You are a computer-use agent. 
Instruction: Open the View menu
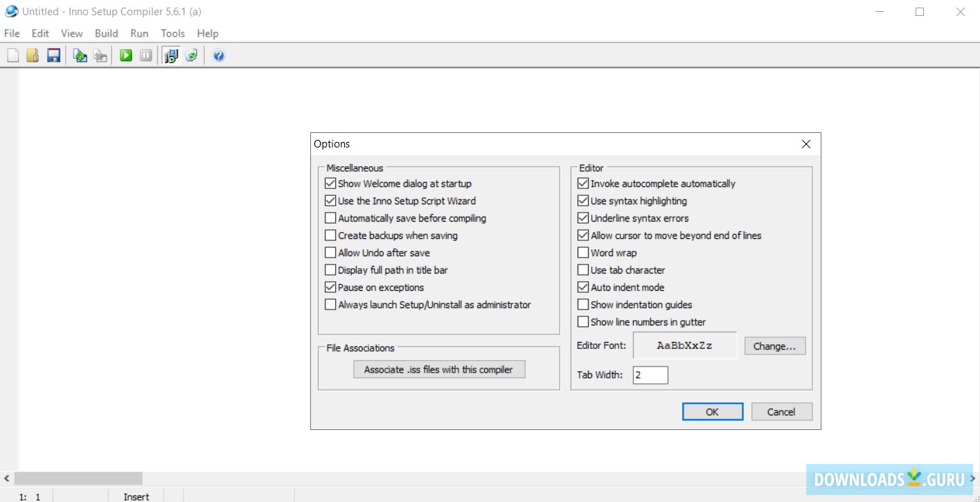pos(71,33)
